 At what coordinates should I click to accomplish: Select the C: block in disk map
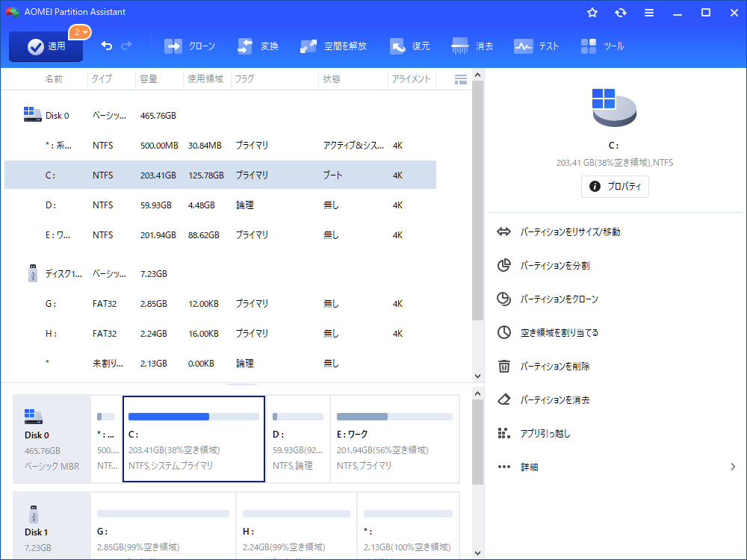click(193, 439)
